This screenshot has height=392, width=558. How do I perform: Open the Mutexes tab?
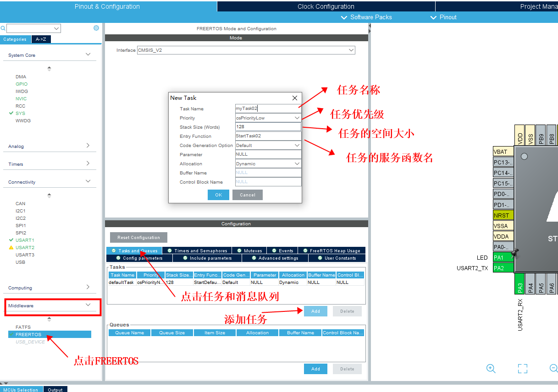249,250
